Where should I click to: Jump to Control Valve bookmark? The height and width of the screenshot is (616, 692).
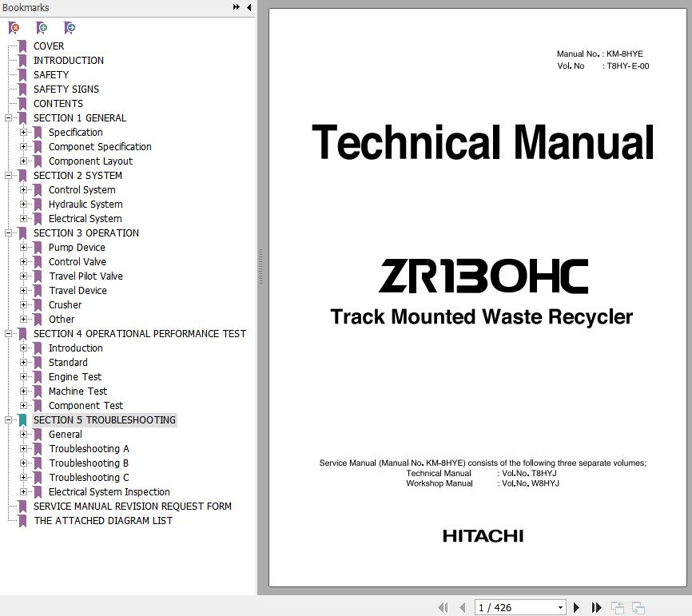click(x=78, y=262)
